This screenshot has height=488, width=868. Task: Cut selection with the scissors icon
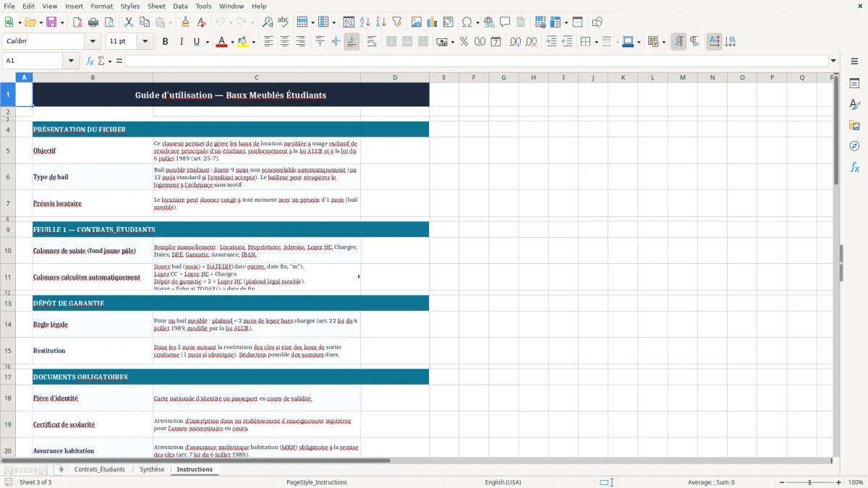point(129,22)
